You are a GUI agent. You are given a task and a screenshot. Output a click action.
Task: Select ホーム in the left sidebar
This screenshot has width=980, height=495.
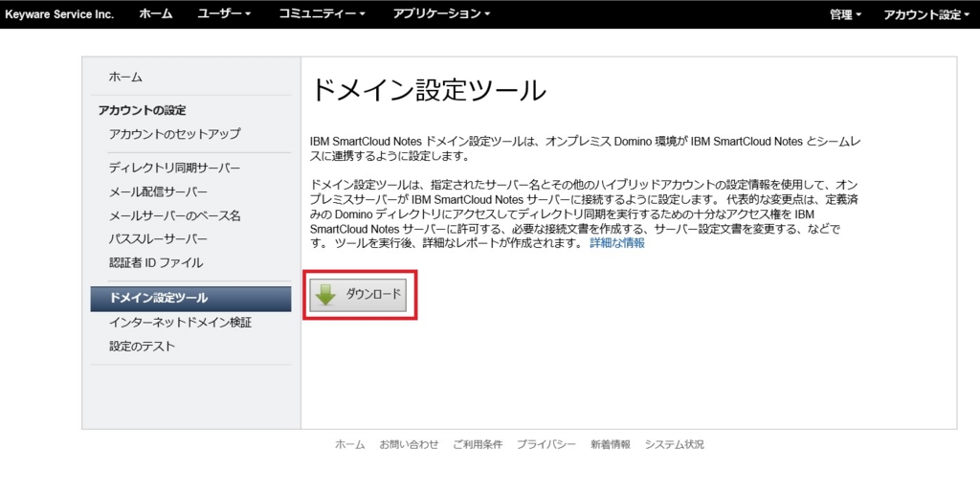point(125,77)
